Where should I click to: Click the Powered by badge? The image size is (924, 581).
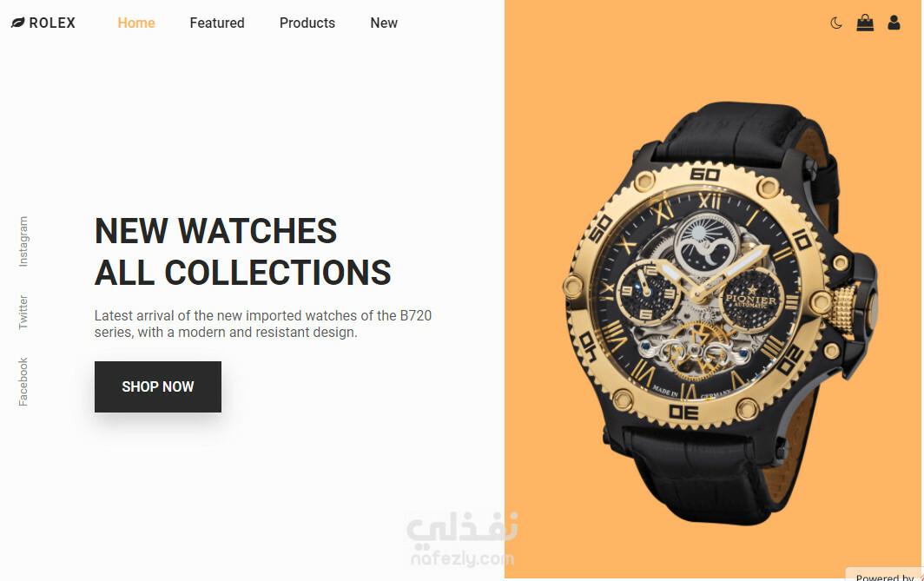coord(884,575)
